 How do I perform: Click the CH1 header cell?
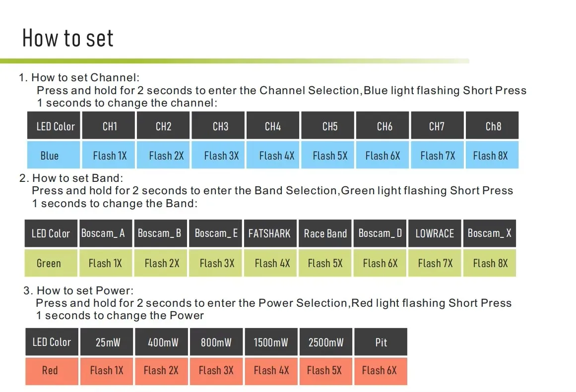coord(108,125)
